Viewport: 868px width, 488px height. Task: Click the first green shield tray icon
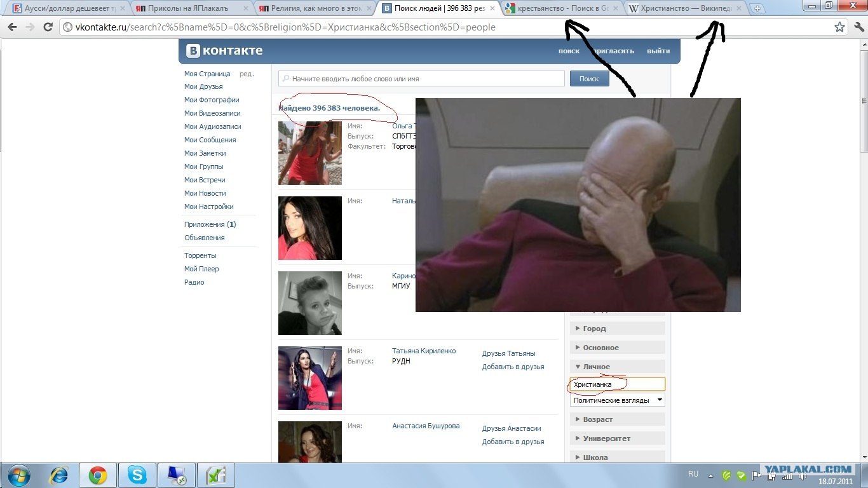(727, 475)
